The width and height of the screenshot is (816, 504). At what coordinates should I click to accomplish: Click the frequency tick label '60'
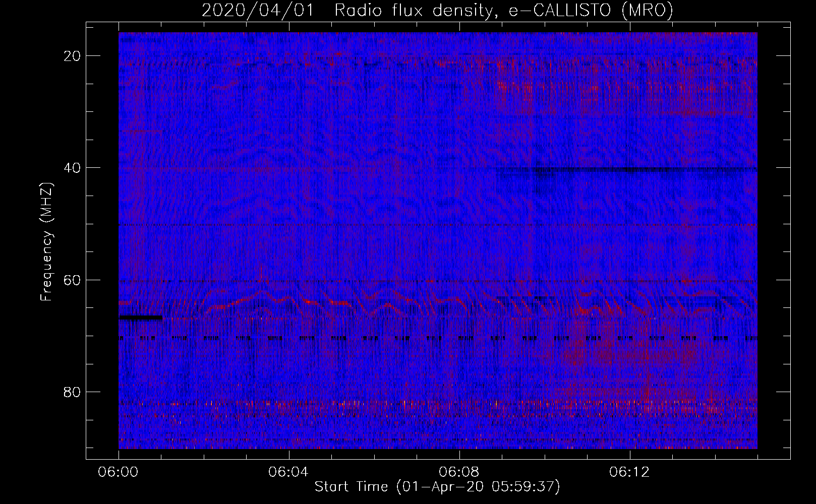tap(73, 280)
